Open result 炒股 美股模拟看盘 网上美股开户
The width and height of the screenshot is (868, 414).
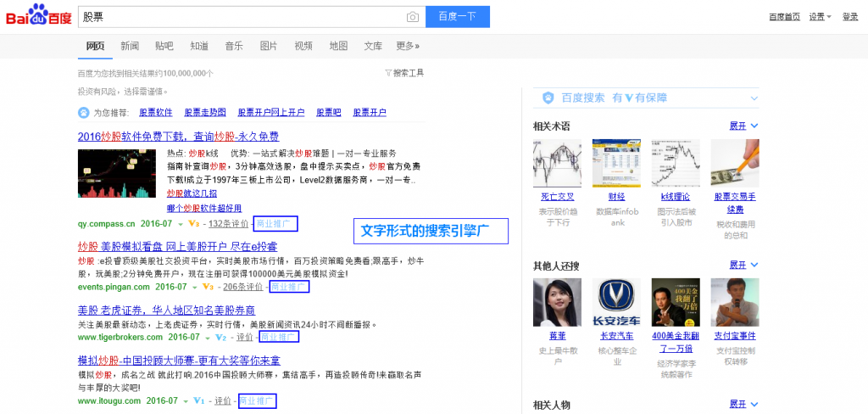click(178, 247)
